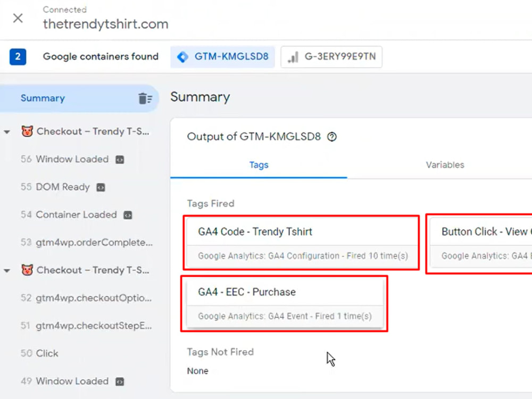Image resolution: width=532 pixels, height=399 pixels.
Task: Click the code icon beside DOM Ready
Action: tap(101, 187)
